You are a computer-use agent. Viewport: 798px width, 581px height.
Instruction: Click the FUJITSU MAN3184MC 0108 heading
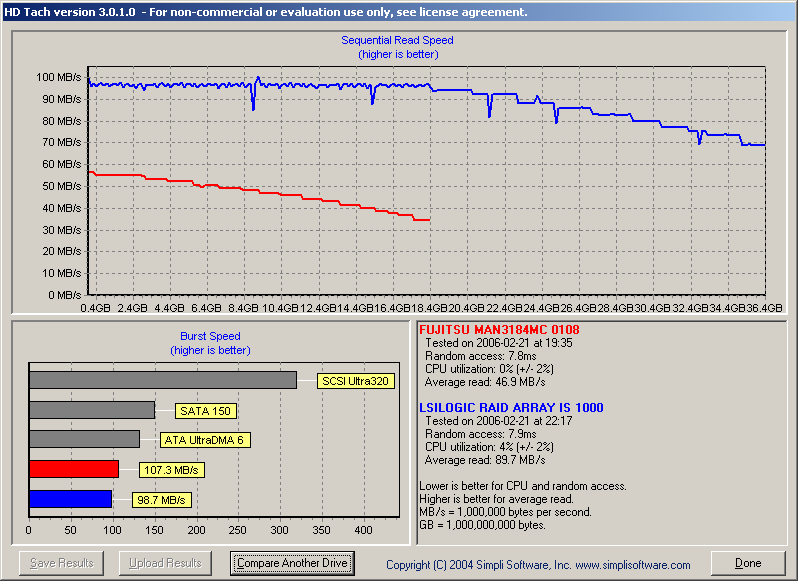499,330
